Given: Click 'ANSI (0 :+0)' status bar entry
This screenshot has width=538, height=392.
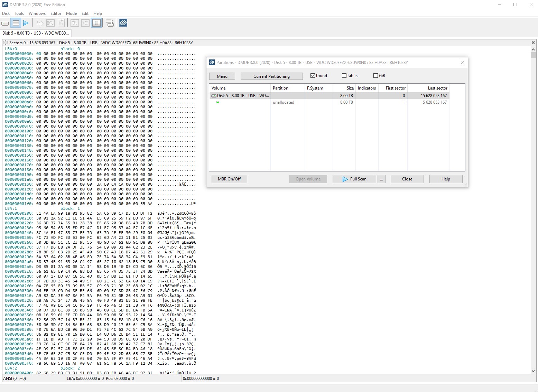Looking at the screenshot, I should [14, 379].
